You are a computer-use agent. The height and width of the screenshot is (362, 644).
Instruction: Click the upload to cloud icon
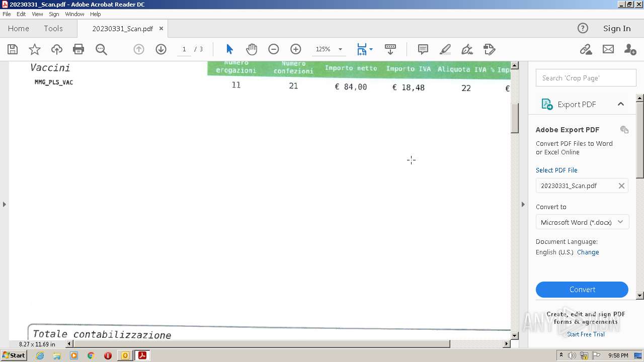pyautogui.click(x=57, y=49)
